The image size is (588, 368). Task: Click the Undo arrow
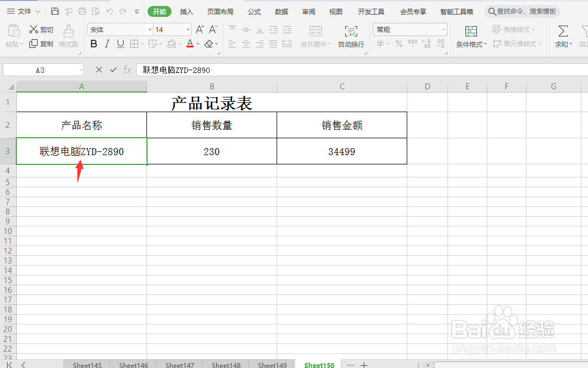109,11
